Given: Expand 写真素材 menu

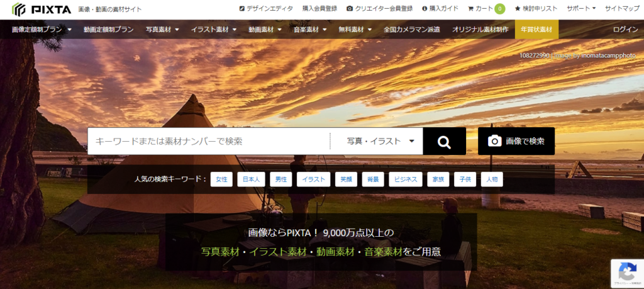Looking at the screenshot, I should point(162,30).
